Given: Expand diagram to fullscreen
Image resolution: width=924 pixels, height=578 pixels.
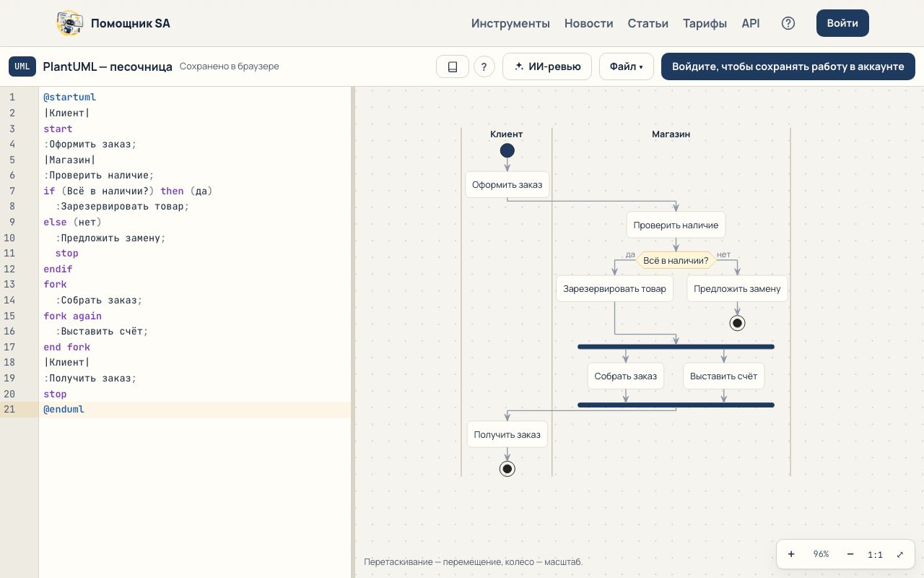Looking at the screenshot, I should [x=900, y=554].
